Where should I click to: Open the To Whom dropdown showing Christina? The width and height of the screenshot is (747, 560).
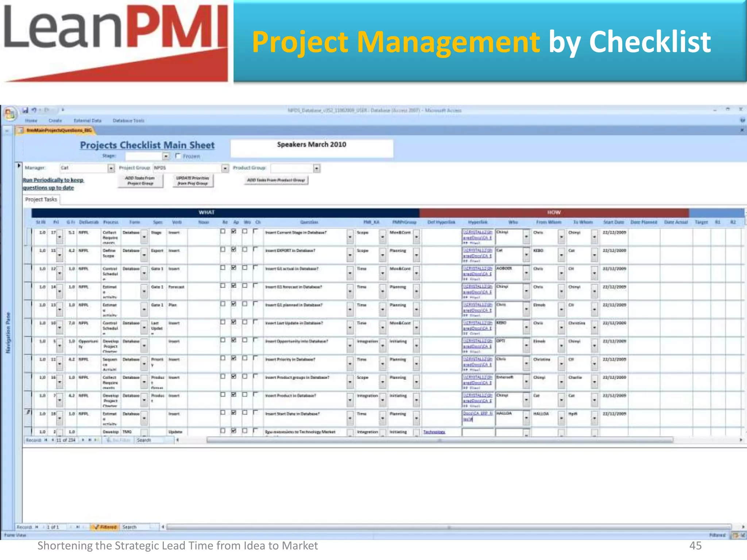pos(594,327)
